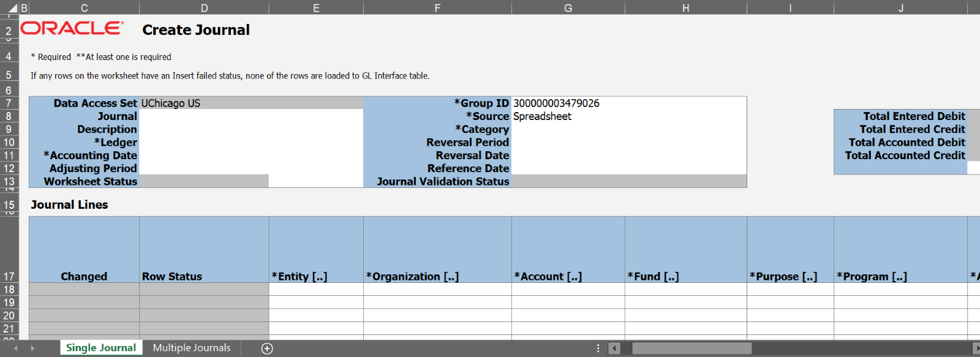The image size is (980, 357).
Task: Click the Reference Date input cell
Action: click(x=629, y=168)
